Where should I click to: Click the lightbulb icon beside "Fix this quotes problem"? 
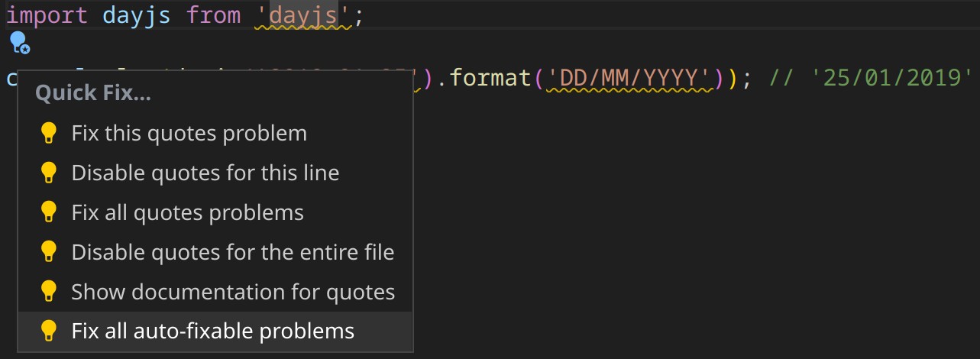pos(48,134)
